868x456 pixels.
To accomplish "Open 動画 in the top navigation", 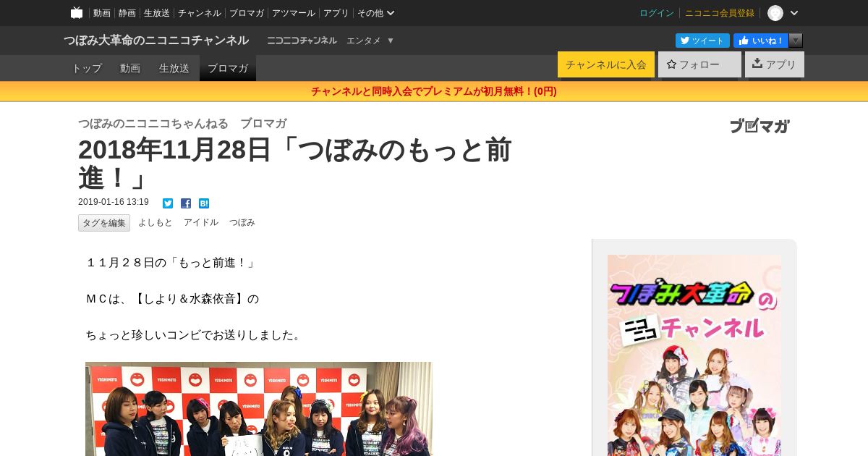I will [102, 13].
